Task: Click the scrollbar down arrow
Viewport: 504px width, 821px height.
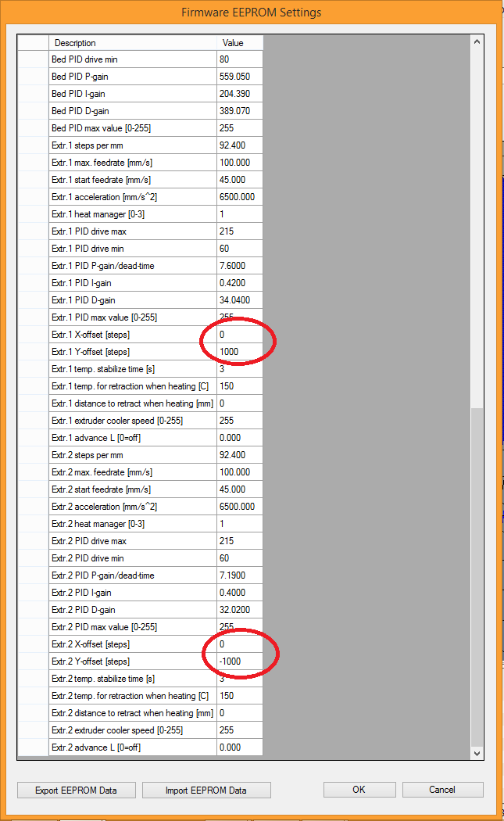Action: [x=477, y=752]
